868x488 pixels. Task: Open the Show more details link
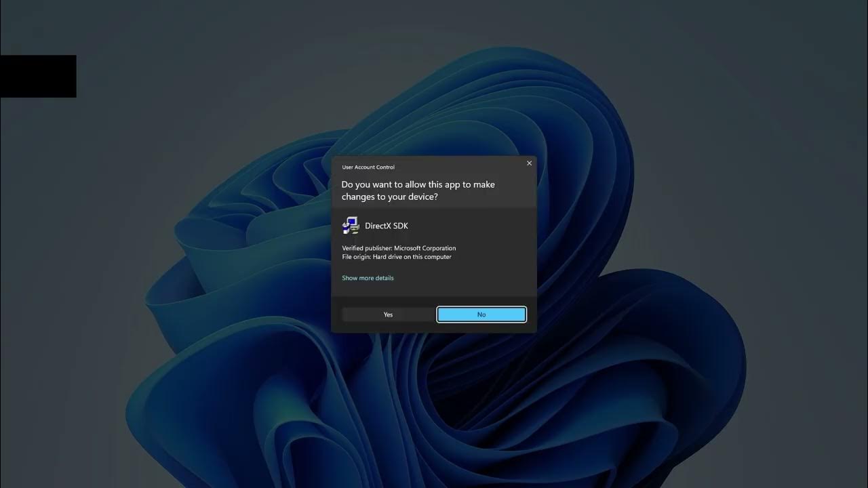[368, 278]
